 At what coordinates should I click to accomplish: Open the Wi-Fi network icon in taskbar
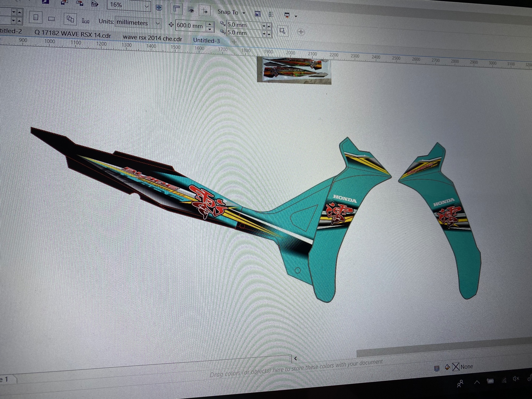[504, 380]
